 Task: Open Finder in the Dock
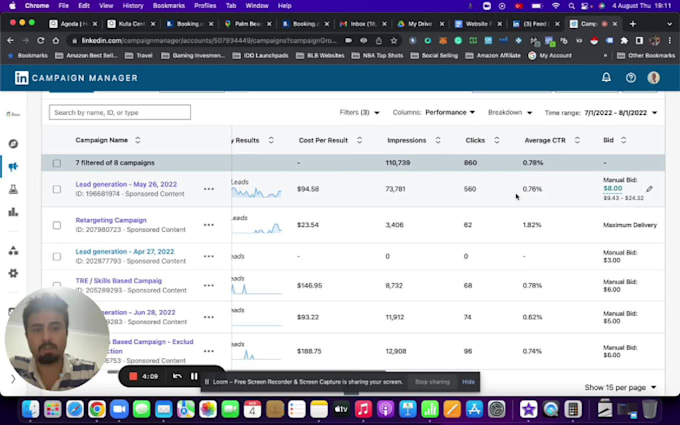pyautogui.click(x=30, y=409)
